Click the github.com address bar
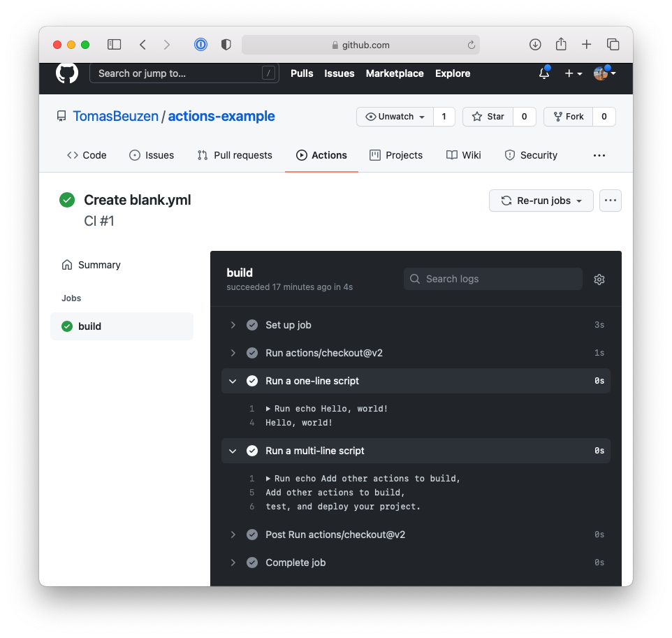Image resolution: width=672 pixels, height=638 pixels. click(360, 45)
